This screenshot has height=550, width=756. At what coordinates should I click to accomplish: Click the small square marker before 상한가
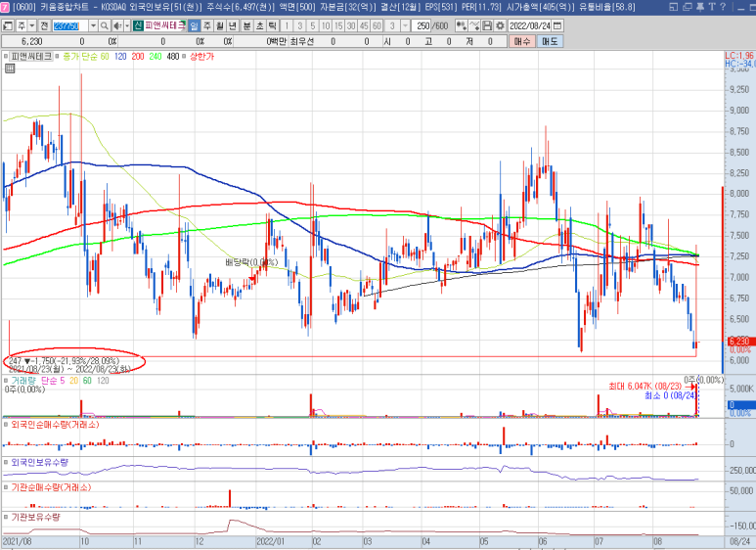point(184,57)
